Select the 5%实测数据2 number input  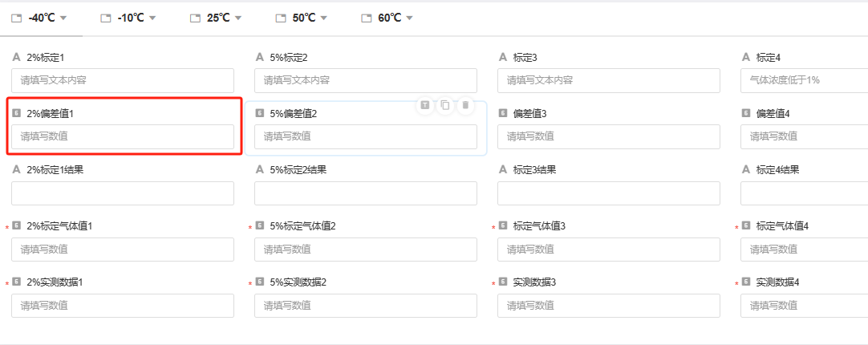366,305
